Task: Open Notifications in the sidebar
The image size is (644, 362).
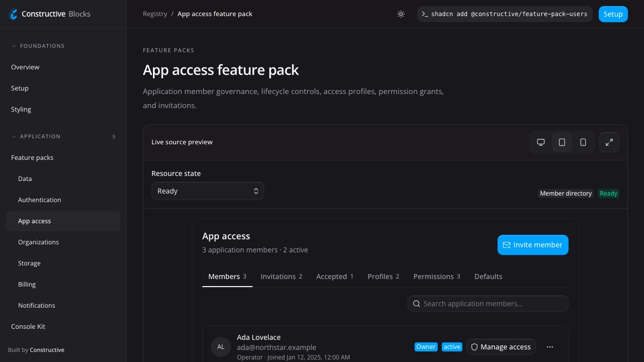Action: 63,305
